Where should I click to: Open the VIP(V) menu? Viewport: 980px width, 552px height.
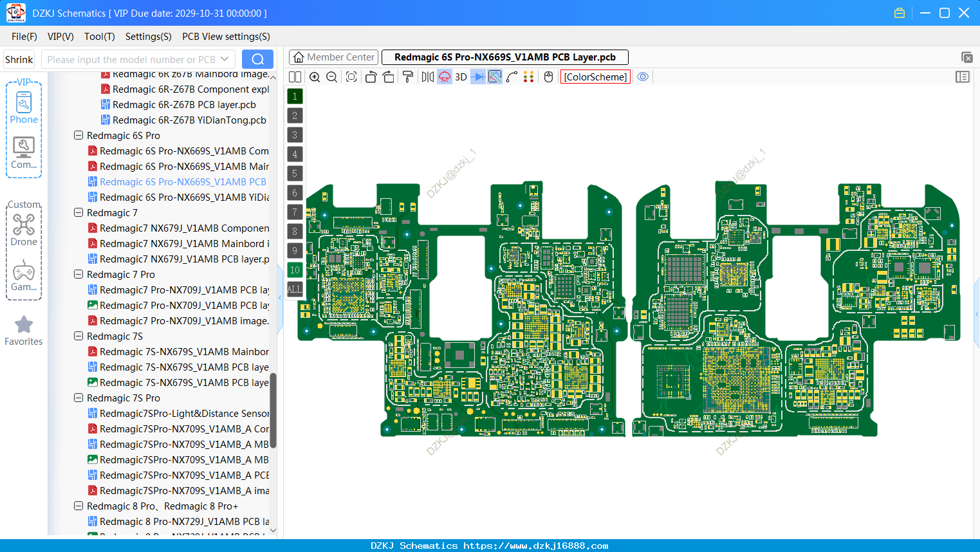tap(60, 37)
